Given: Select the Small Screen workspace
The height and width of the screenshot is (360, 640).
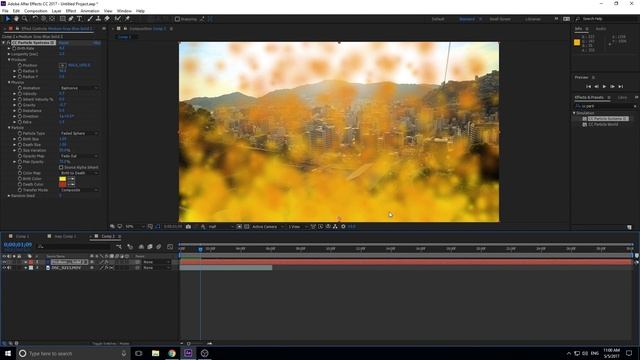Looking at the screenshot, I should click(500, 19).
